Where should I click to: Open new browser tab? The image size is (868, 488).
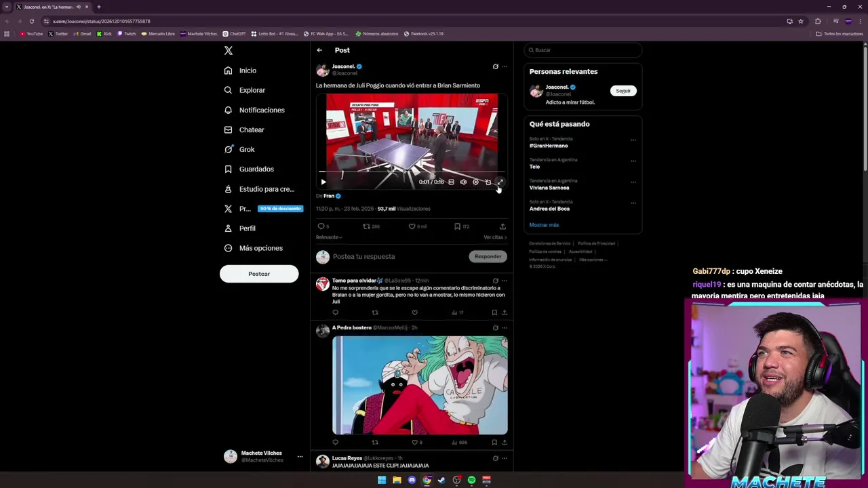[x=98, y=7]
